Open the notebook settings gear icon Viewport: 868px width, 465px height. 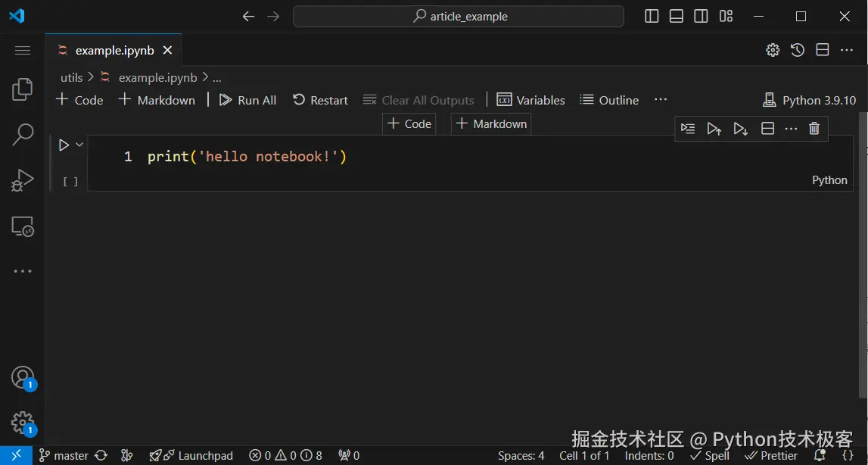coord(773,50)
